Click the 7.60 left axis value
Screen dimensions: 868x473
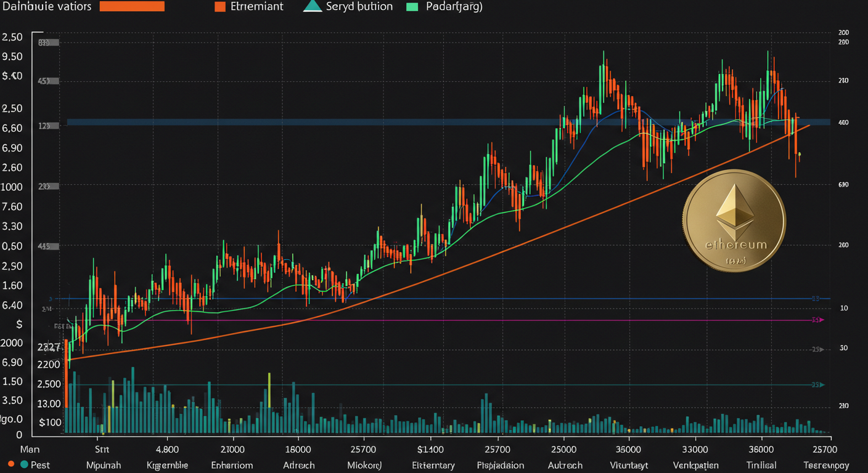click(12, 206)
